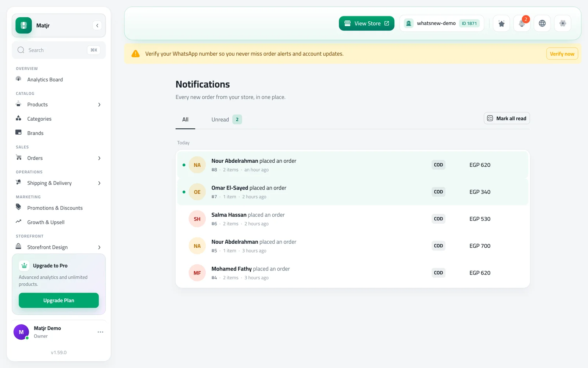Click the Storefront Design icon

coord(18,247)
